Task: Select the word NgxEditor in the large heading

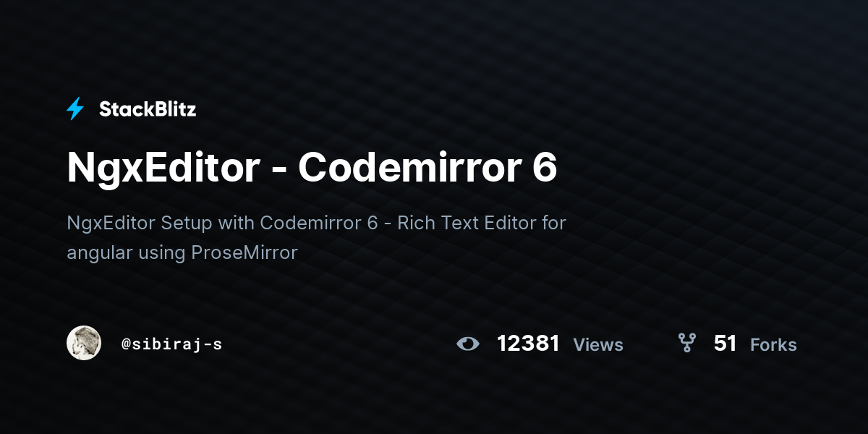Action: 163,168
